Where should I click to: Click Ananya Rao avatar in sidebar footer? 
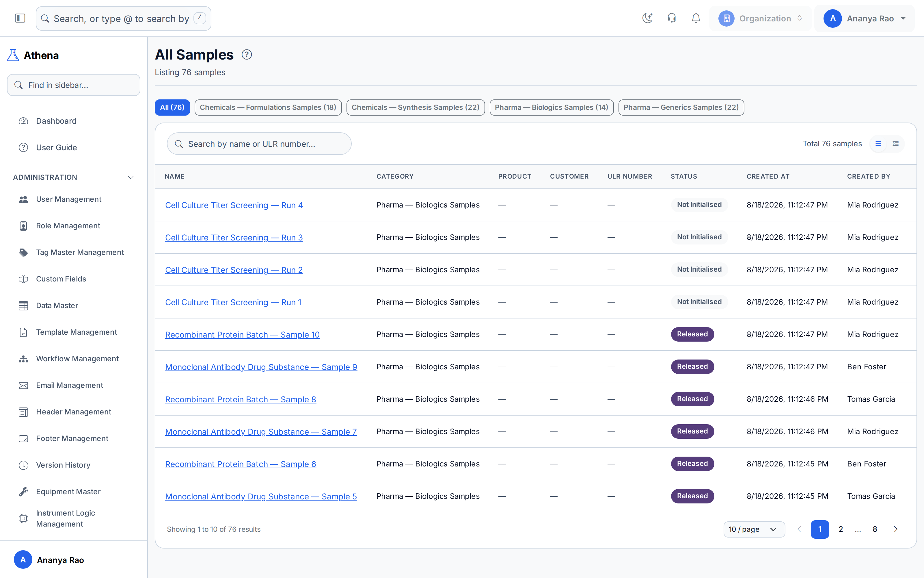[23, 560]
